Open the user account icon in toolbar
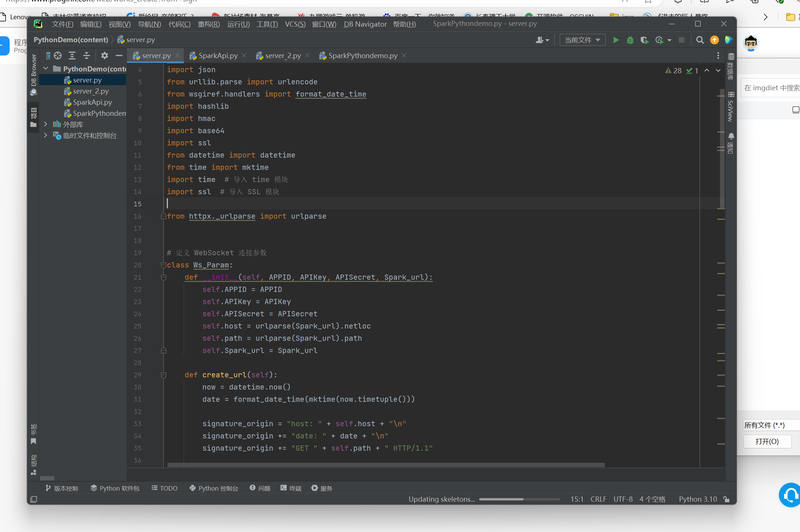The width and height of the screenshot is (800, 532). pos(542,40)
